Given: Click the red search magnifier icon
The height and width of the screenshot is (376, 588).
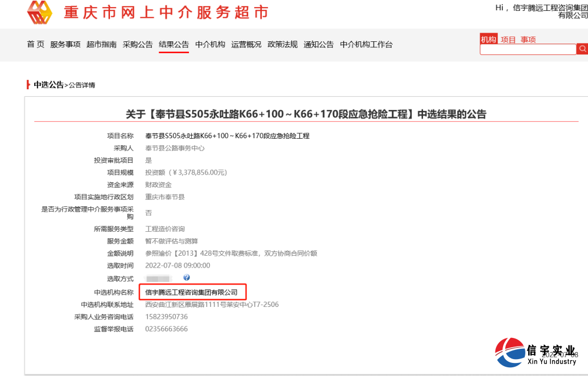Looking at the screenshot, I should pyautogui.click(x=582, y=49).
